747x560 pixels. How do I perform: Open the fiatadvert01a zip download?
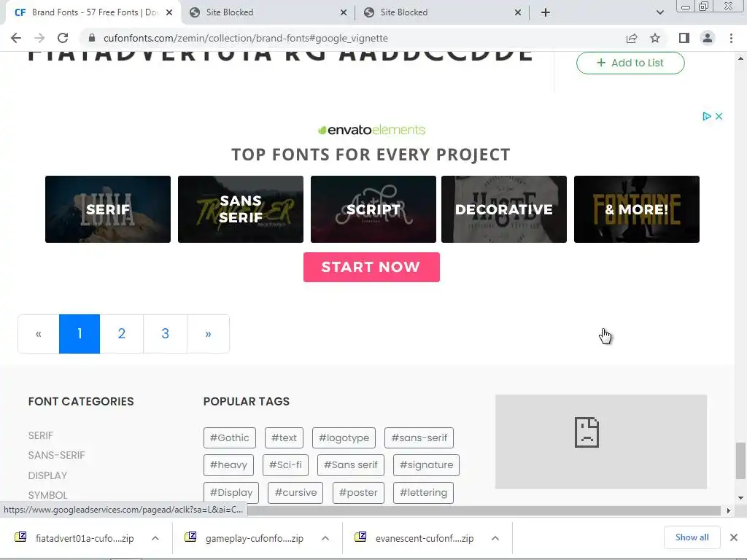tap(75, 538)
